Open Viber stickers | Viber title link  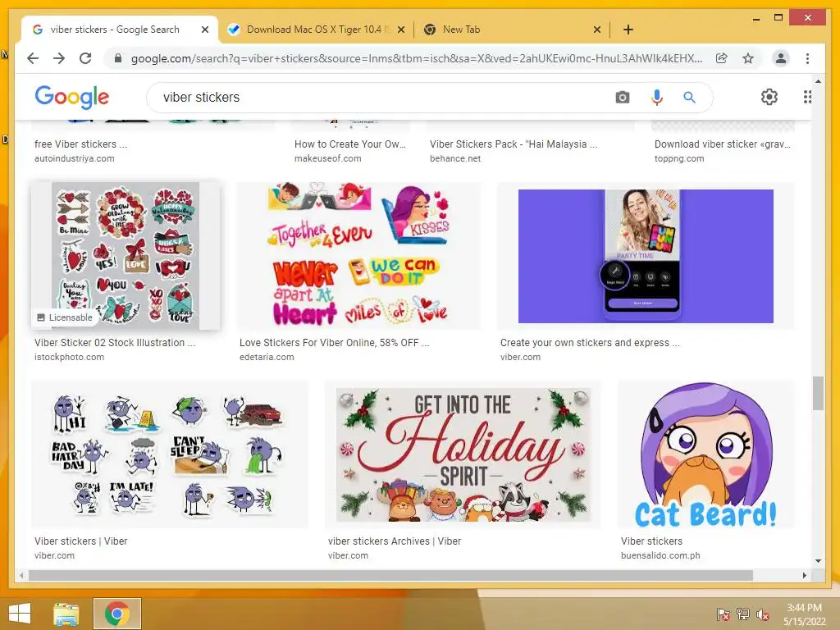pos(81,541)
